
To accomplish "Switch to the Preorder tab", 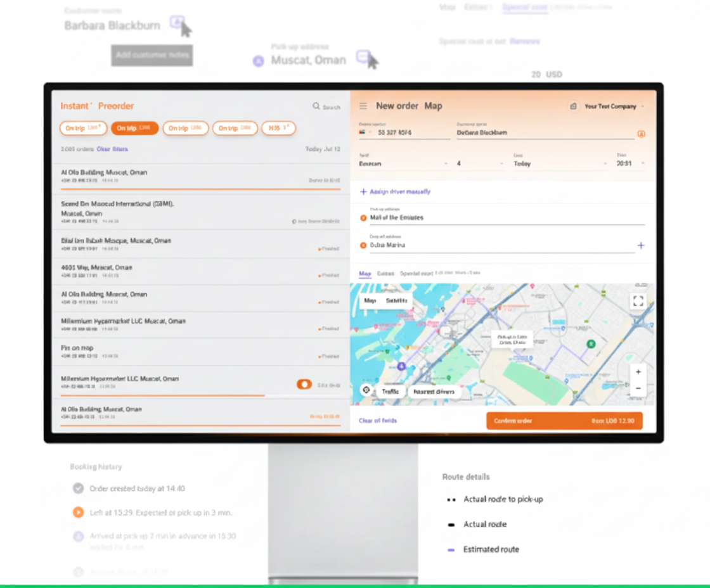I will (x=116, y=106).
